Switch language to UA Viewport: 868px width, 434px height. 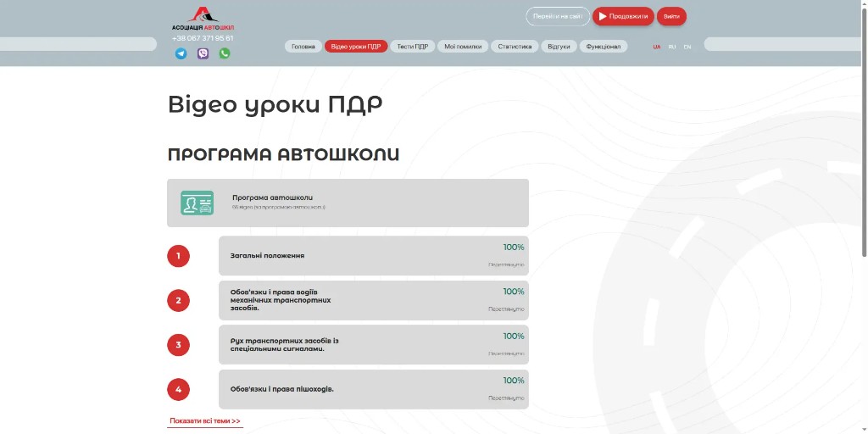tap(657, 47)
